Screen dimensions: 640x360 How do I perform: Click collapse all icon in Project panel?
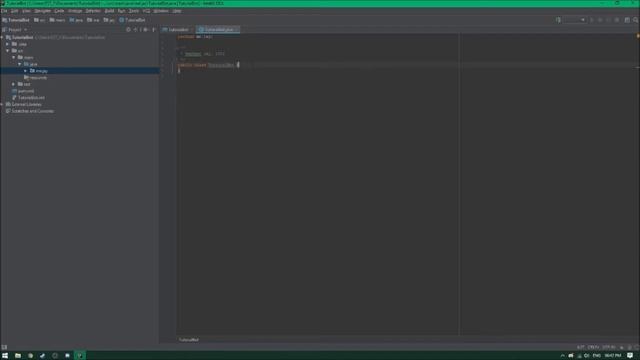(x=136, y=30)
